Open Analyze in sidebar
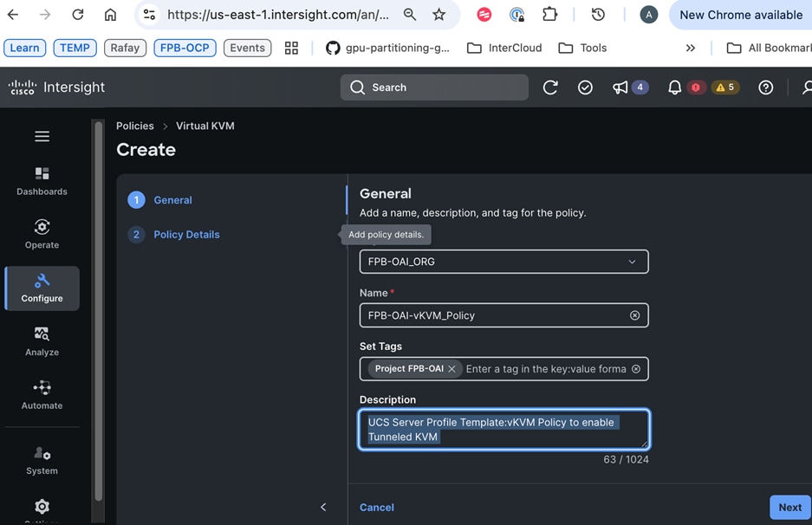 42,341
